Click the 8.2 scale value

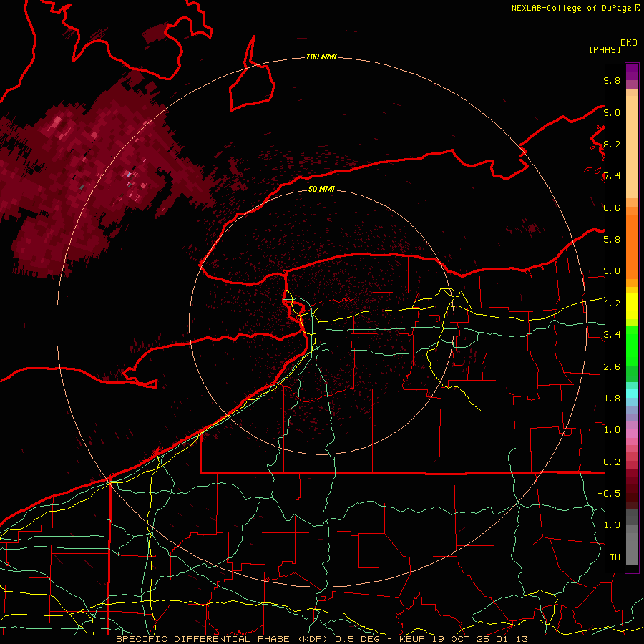[612, 144]
